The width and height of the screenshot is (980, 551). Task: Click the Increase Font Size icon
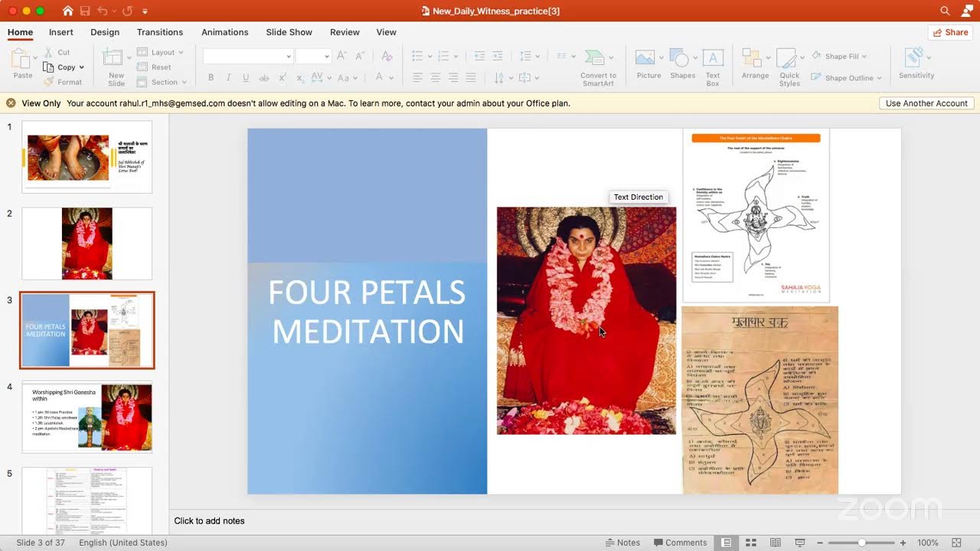tap(342, 55)
